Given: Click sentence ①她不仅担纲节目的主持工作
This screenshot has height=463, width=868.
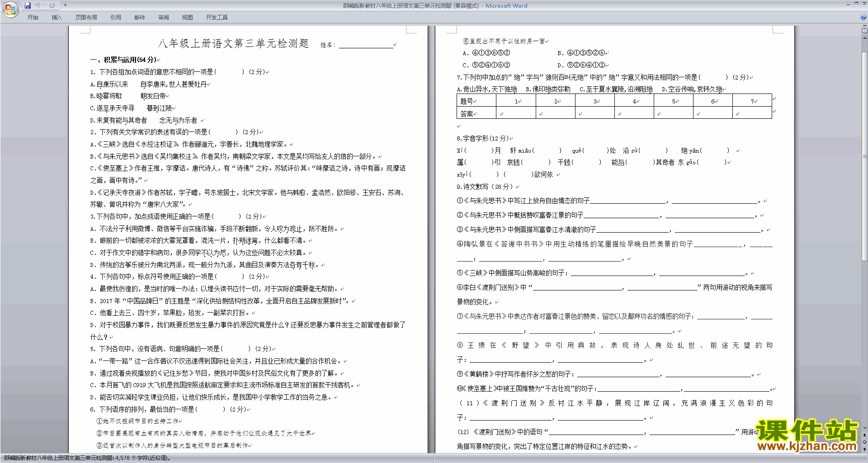Looking at the screenshot, I should [x=137, y=421].
